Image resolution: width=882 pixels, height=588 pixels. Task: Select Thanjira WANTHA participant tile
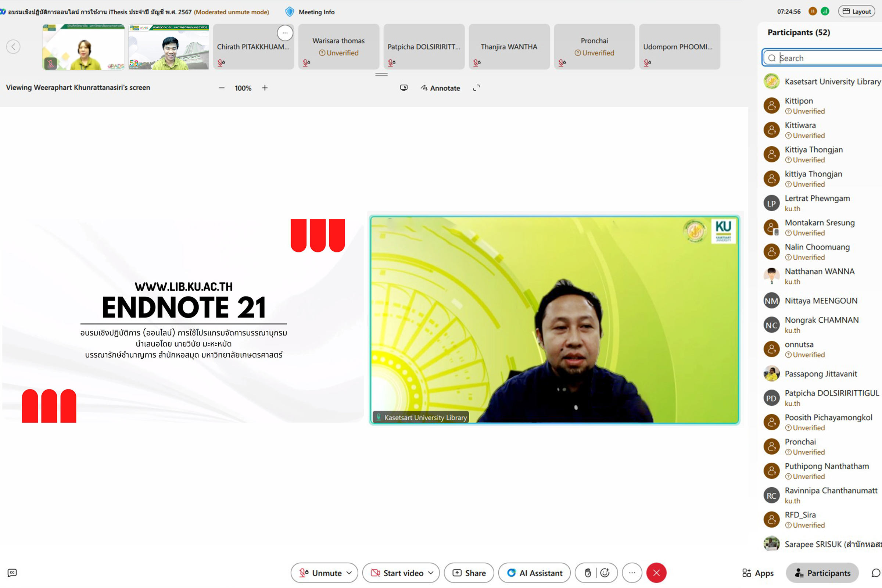coord(509,47)
